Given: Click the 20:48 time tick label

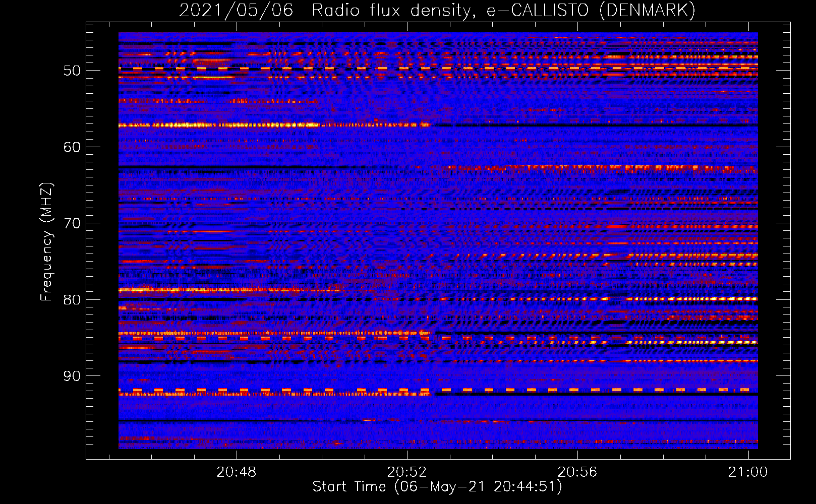Looking at the screenshot, I should pos(237,472).
